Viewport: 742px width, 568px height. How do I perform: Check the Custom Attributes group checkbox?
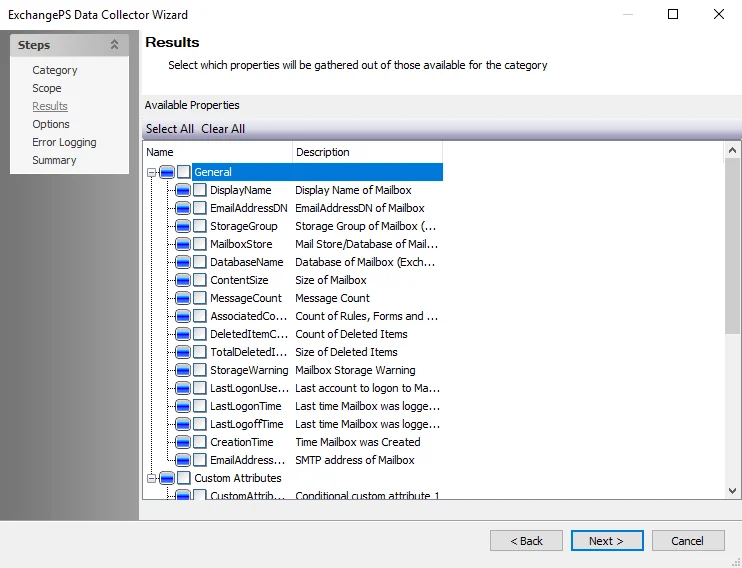(x=184, y=478)
